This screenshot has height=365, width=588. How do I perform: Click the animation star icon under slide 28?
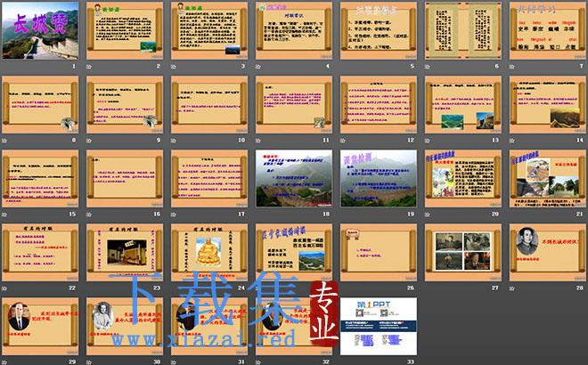click(512, 288)
